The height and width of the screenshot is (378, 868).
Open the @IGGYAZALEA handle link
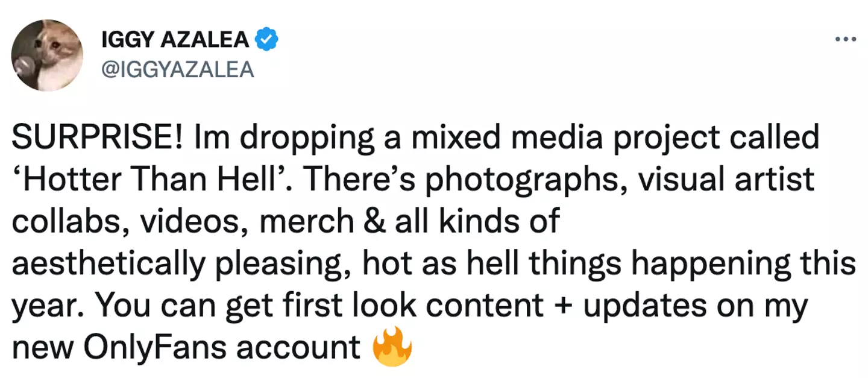point(180,70)
